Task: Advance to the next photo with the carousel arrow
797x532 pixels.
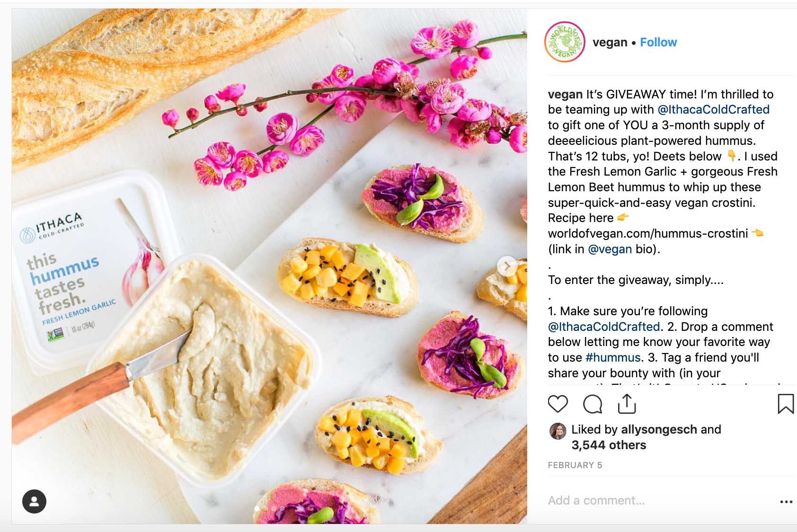Action: [x=507, y=267]
